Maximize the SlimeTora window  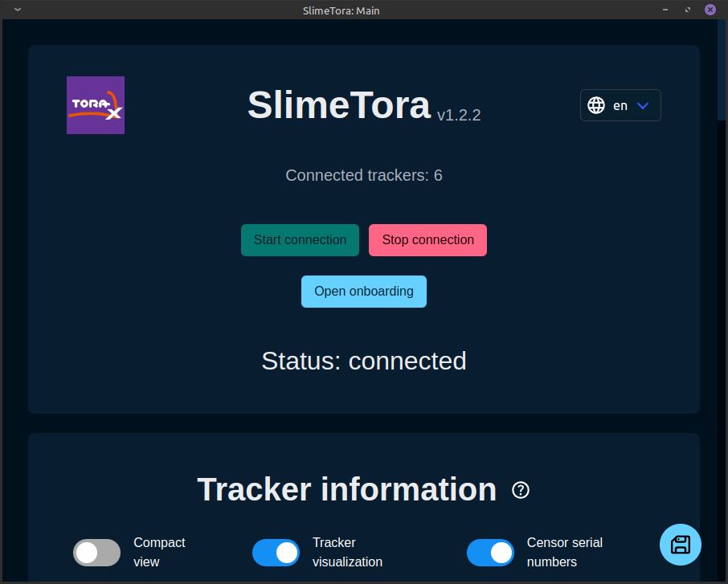click(x=688, y=10)
